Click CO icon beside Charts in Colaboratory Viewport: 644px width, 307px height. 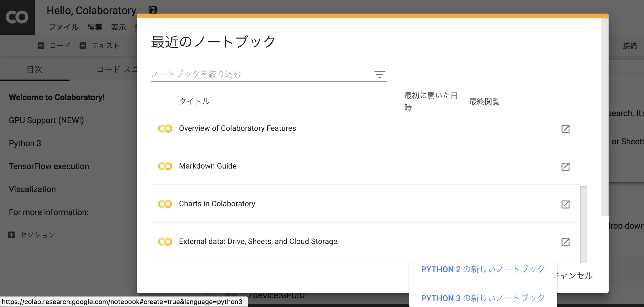165,204
